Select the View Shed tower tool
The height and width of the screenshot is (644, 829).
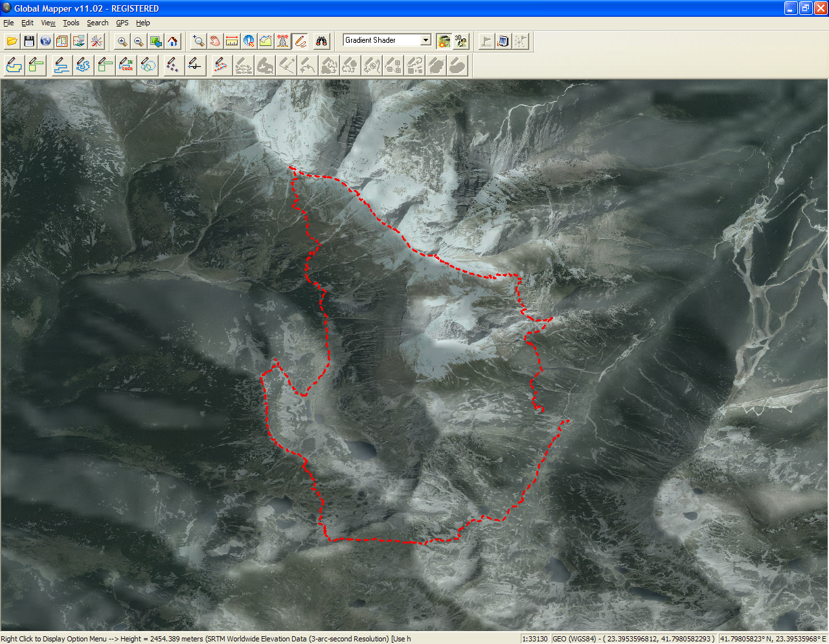click(x=282, y=41)
